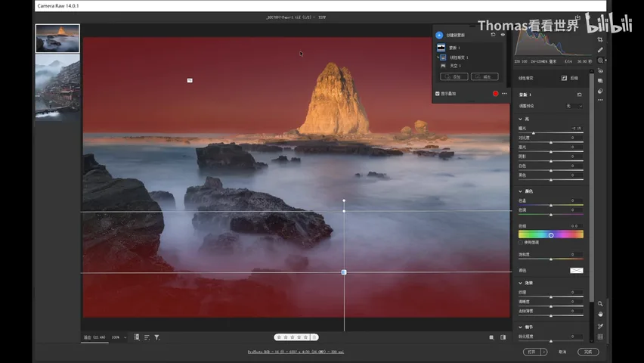Select the Crop tool icon
The image size is (644, 363).
click(x=600, y=40)
